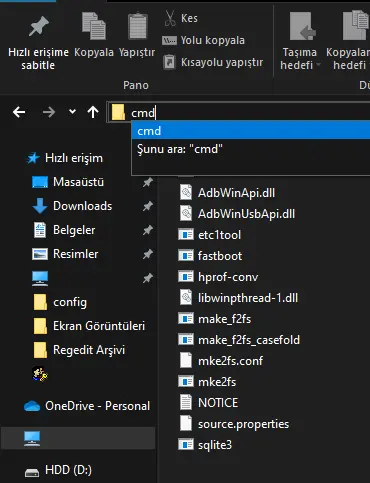Go back with the left arrow
Screen dimensions: 370x483
(19, 112)
